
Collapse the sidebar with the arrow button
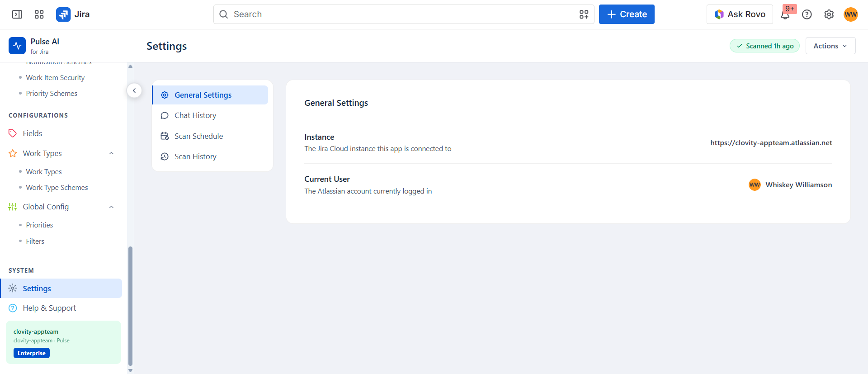point(134,90)
